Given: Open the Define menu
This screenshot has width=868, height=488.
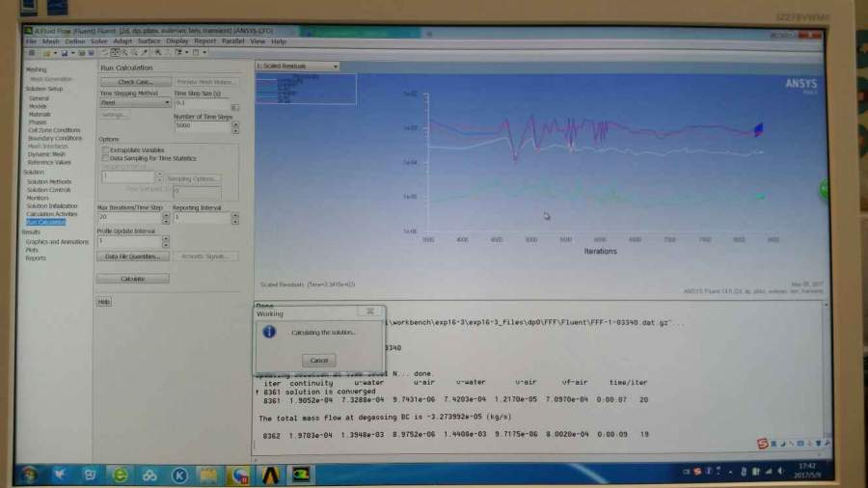Looking at the screenshot, I should [x=74, y=41].
